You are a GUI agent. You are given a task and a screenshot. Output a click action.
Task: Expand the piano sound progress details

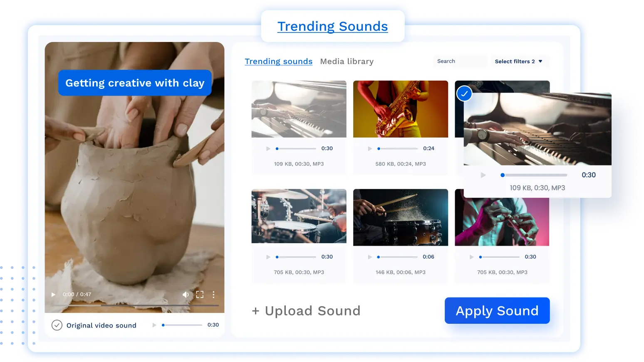295,148
